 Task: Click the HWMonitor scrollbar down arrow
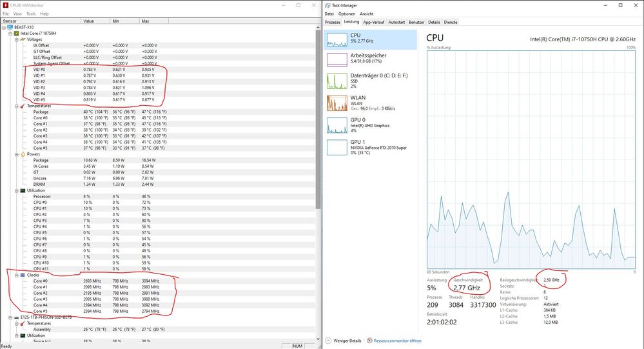[x=318, y=339]
